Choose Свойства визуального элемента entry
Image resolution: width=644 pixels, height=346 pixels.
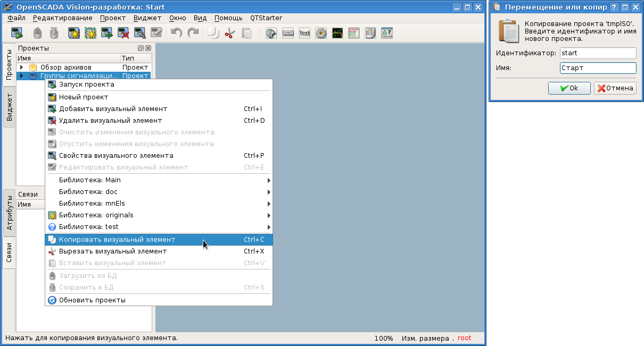[159, 155]
